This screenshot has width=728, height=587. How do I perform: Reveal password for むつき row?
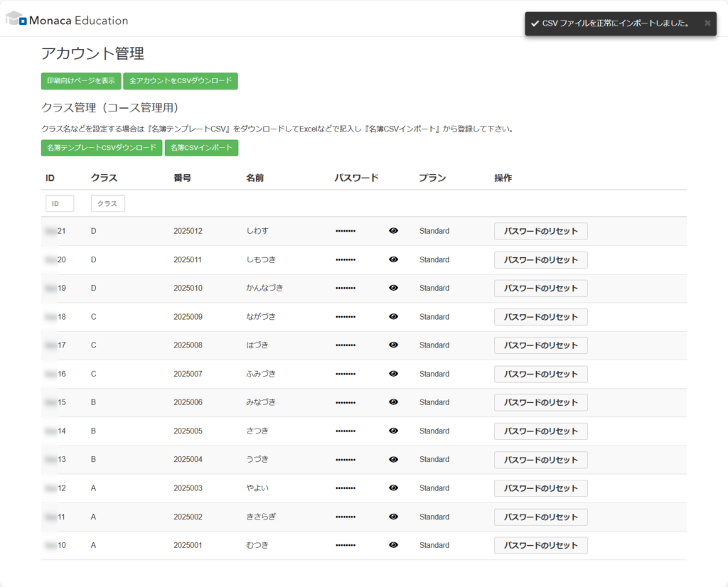point(393,545)
